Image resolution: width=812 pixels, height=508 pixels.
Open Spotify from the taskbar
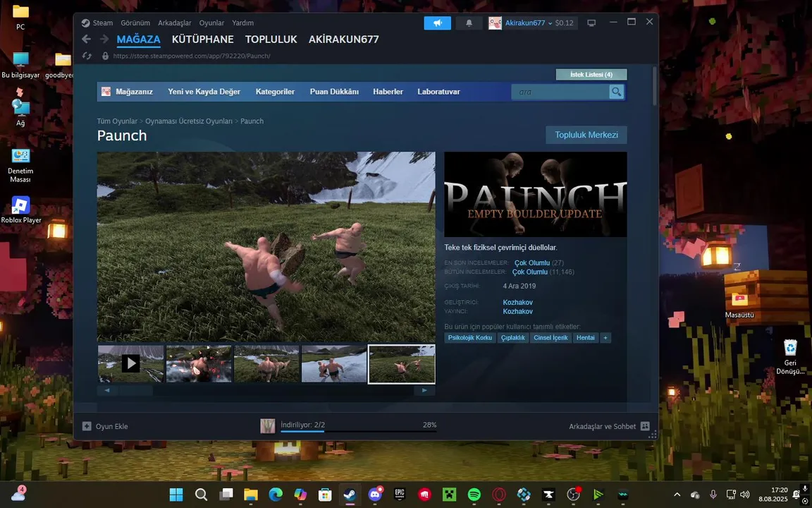pyautogui.click(x=474, y=495)
